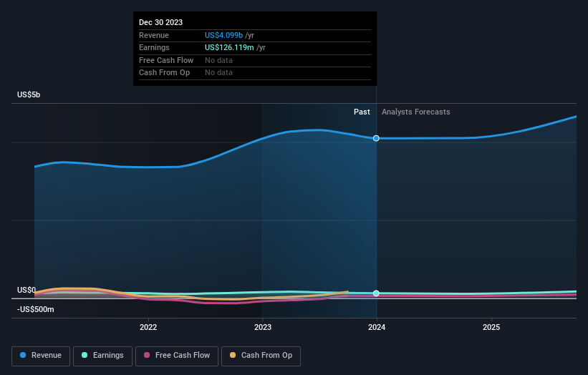588x375 pixels.
Task: Click the US$5b y-axis label
Action: coord(29,94)
